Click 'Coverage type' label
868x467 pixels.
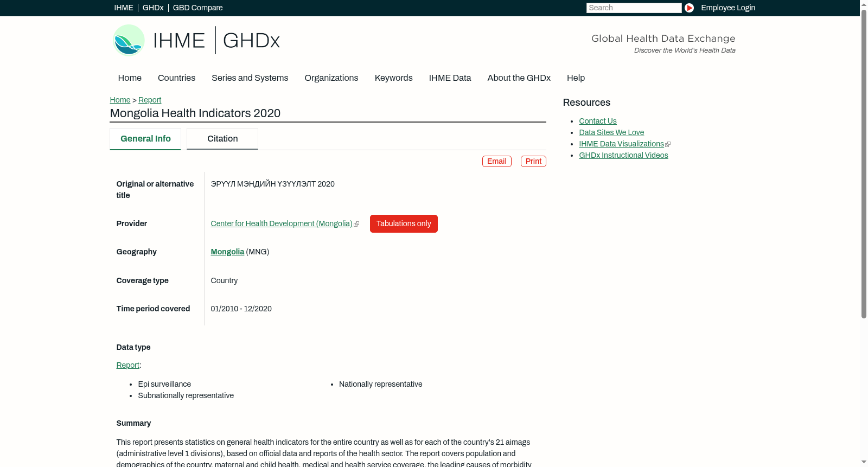143,280
